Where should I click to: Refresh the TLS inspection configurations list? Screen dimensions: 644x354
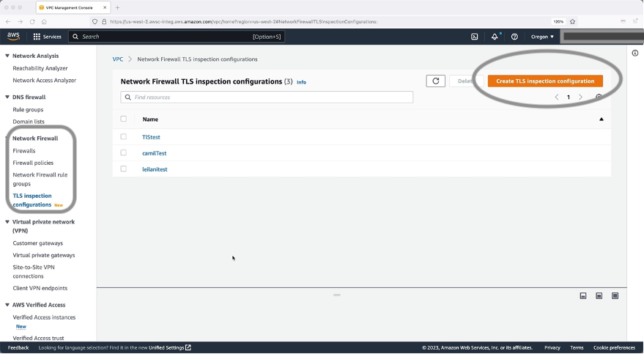click(435, 81)
